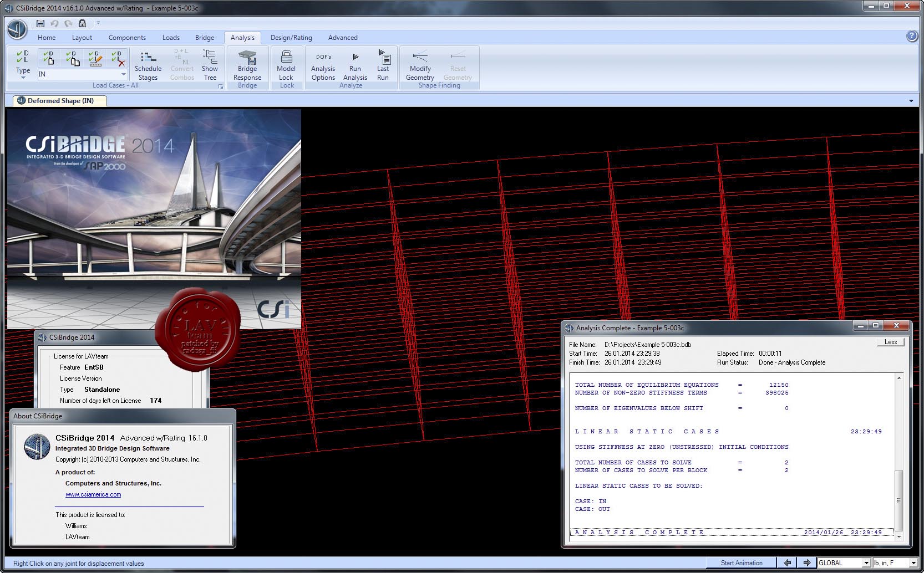The width and height of the screenshot is (924, 573).
Task: Redo the action in quick access toolbar
Action: pos(68,23)
